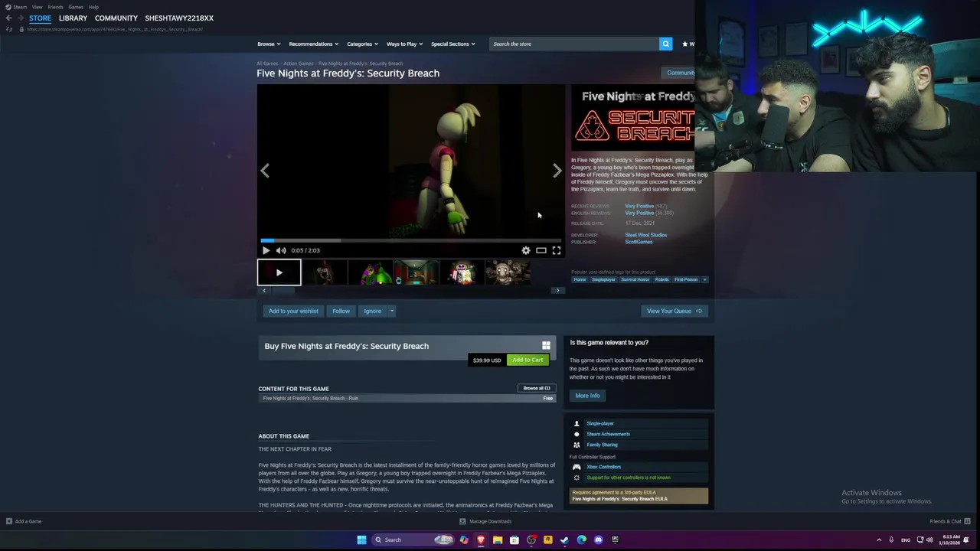The image size is (980, 551).
Task: Open the Xbox Controllers support link
Action: [603, 467]
